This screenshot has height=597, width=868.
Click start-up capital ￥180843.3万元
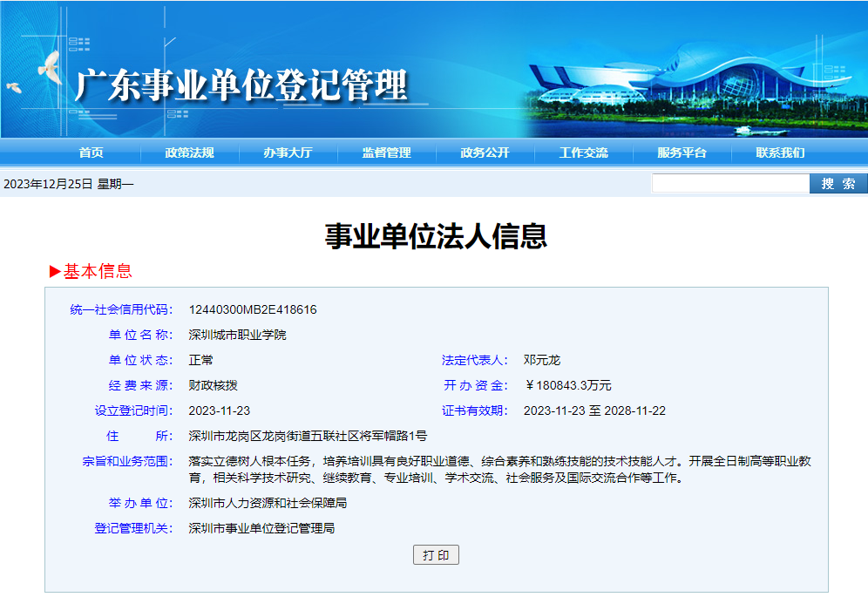click(567, 385)
